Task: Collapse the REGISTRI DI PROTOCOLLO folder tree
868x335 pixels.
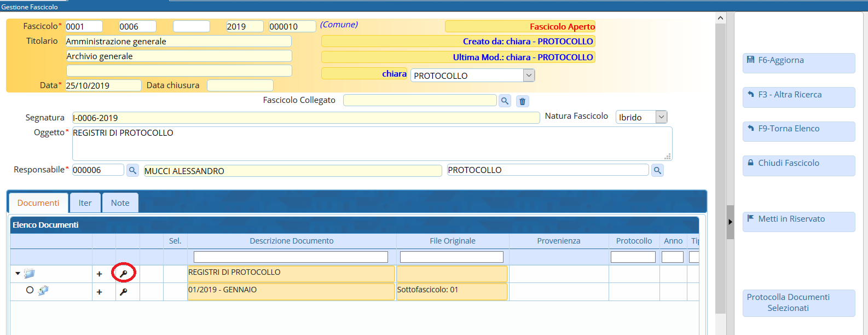Action: 18,273
